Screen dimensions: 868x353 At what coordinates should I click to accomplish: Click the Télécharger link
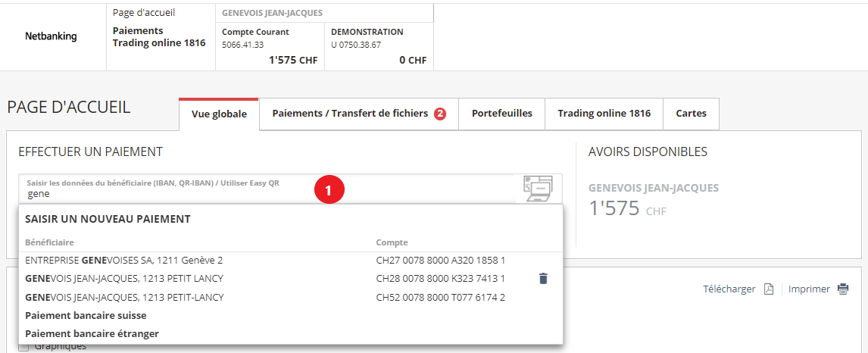(729, 289)
